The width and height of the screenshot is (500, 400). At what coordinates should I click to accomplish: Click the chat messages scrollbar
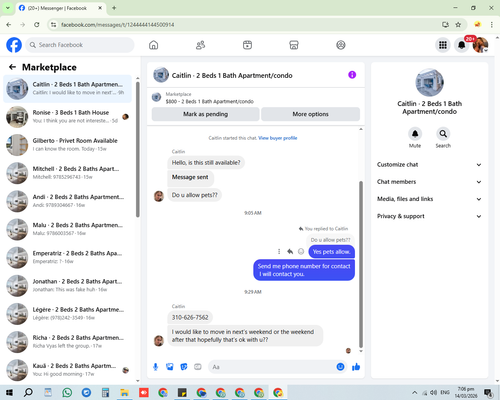tap(361, 264)
